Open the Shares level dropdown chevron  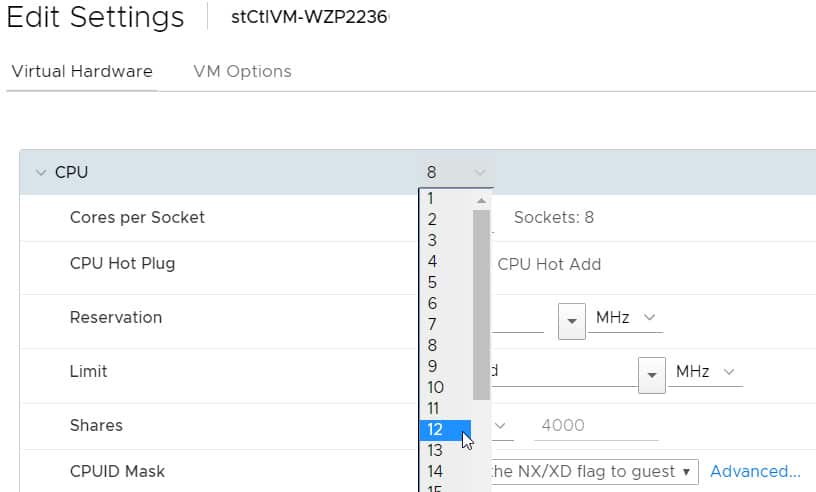coord(500,426)
